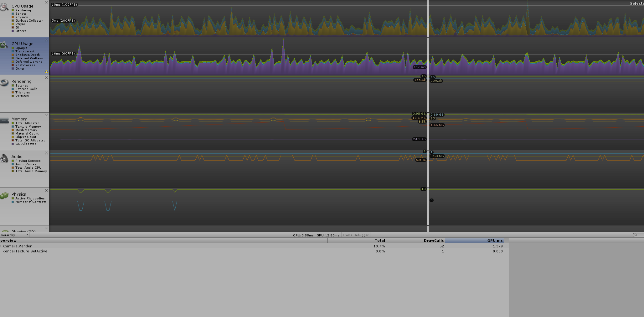644x317 pixels.
Task: Toggle GC Allocated series in Memory
Action: 24,144
